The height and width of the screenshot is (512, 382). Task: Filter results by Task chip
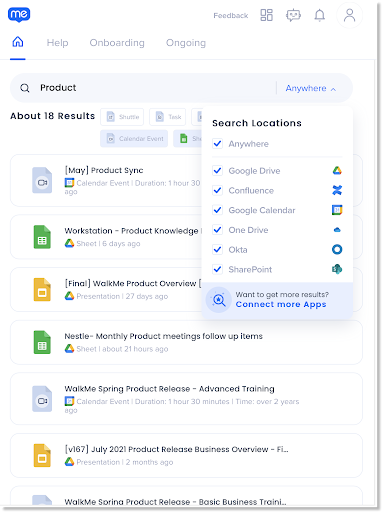(x=168, y=117)
